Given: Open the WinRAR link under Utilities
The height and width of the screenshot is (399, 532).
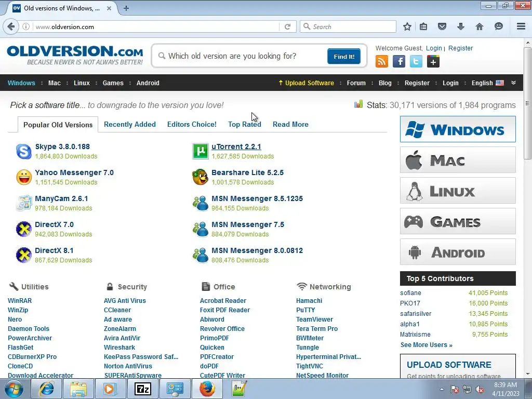Looking at the screenshot, I should tap(20, 301).
